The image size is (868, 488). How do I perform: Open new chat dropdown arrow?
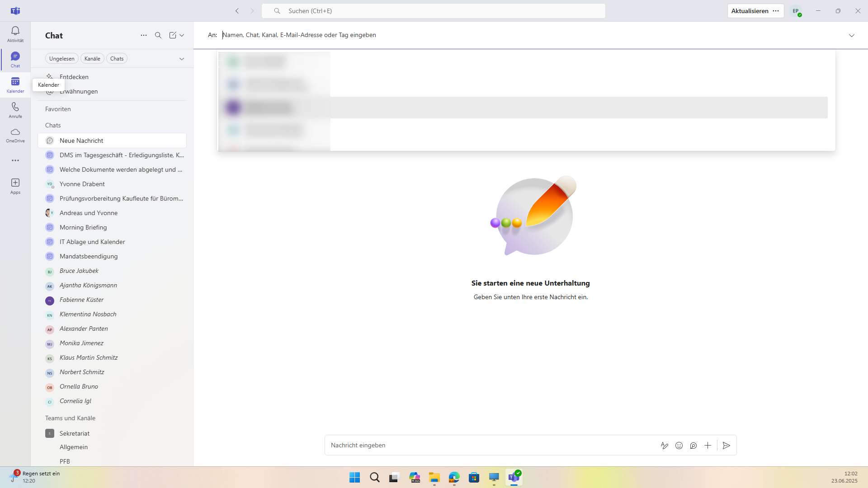coord(182,35)
